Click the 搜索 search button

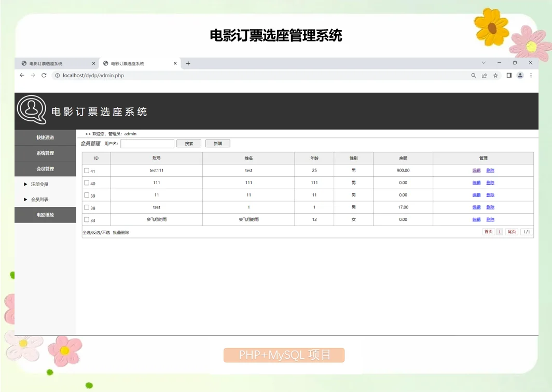[x=188, y=143]
